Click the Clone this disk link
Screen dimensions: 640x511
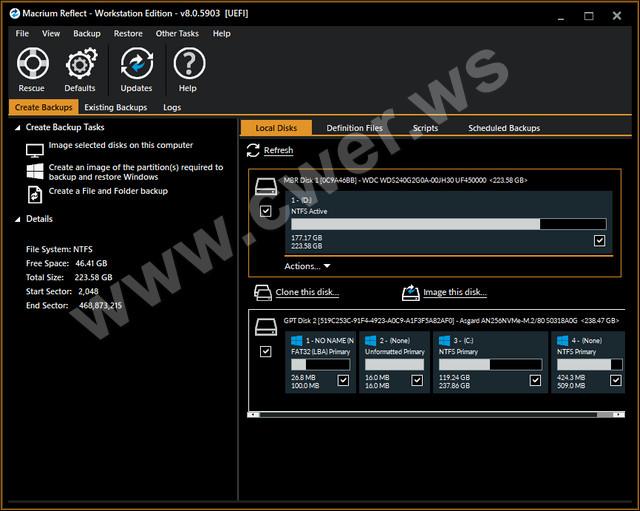pyautogui.click(x=307, y=293)
